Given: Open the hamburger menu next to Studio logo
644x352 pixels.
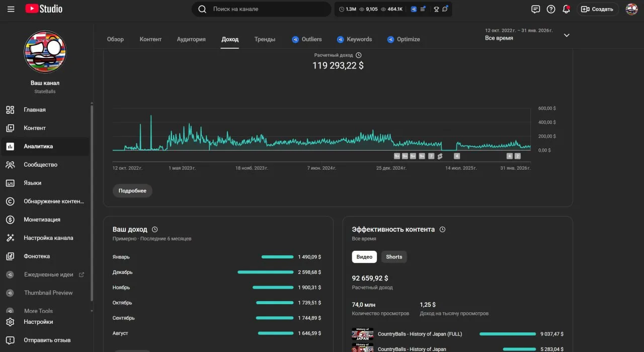Looking at the screenshot, I should click(x=11, y=9).
